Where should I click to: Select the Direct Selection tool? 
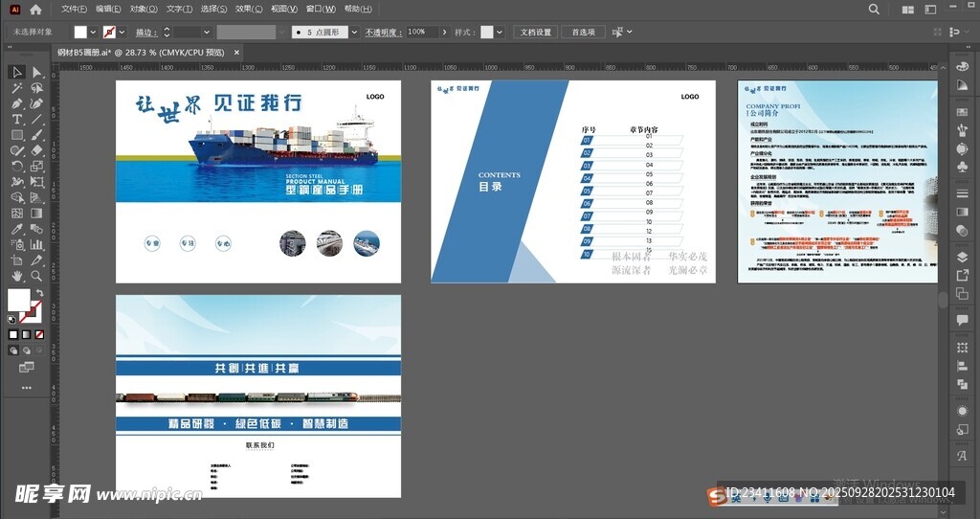click(37, 72)
